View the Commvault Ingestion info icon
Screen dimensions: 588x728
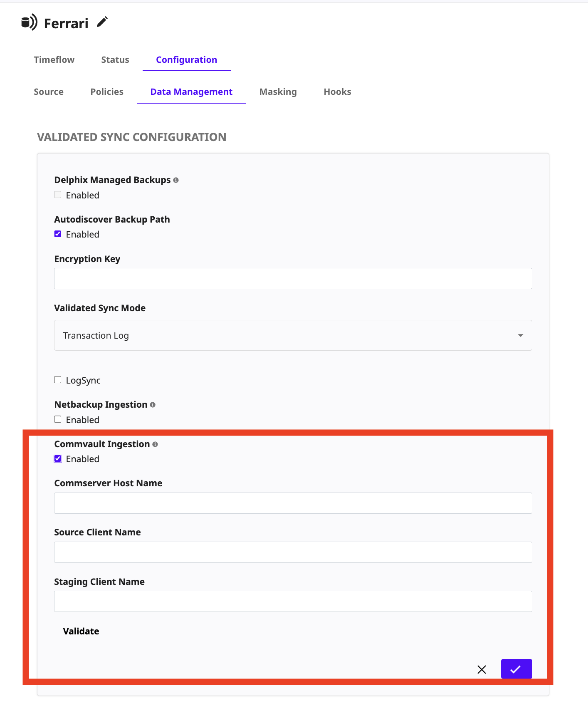click(156, 444)
